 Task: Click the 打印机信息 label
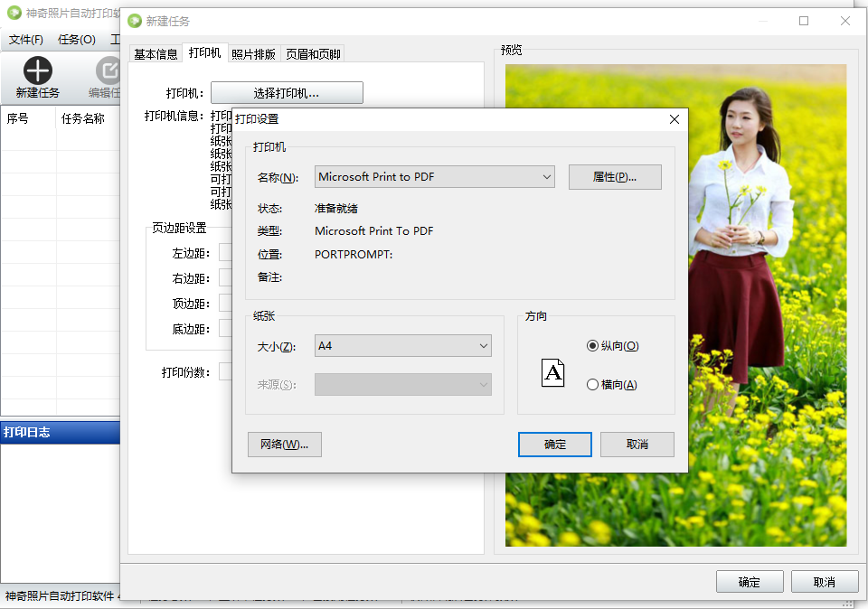[x=174, y=116]
